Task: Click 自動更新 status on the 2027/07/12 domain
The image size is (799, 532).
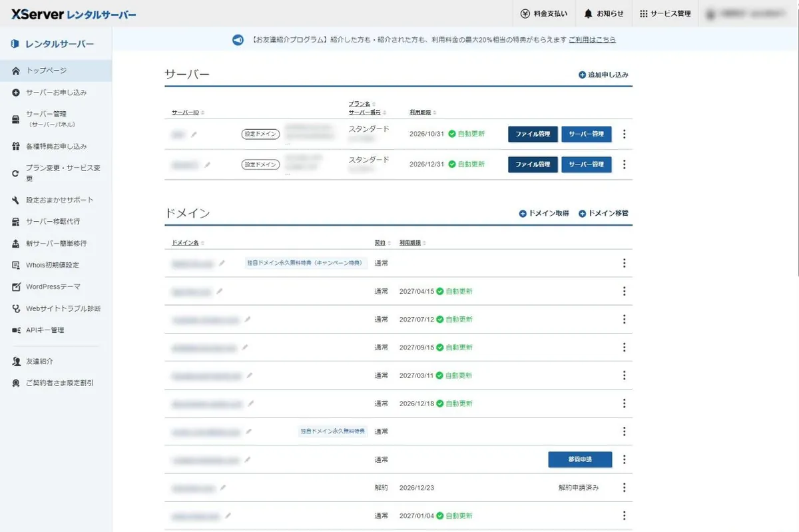Action: point(455,320)
